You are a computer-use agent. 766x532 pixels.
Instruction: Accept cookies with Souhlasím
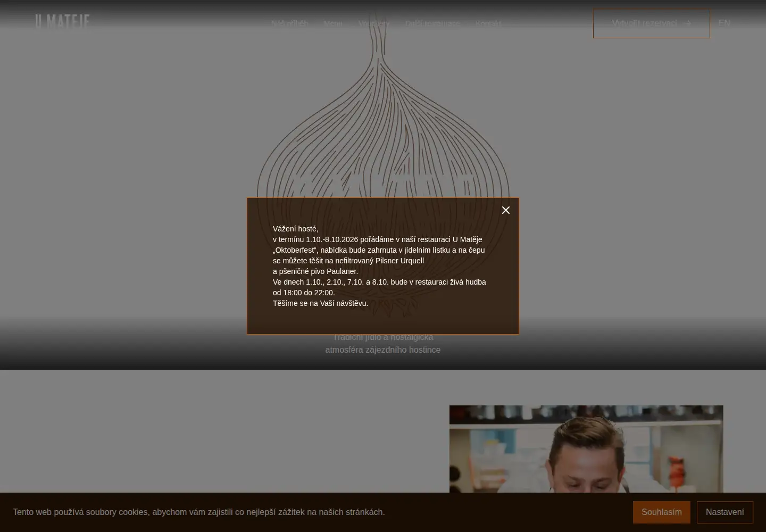662,512
